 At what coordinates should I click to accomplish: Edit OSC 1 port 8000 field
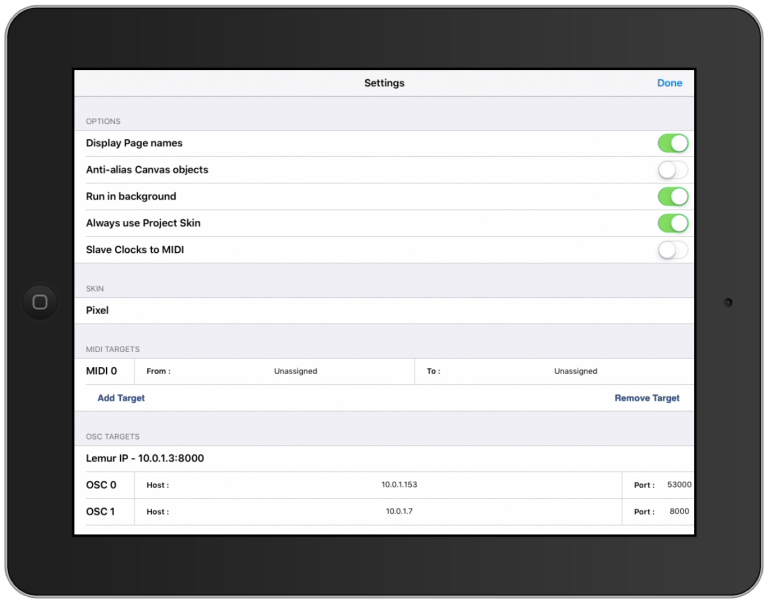[x=678, y=512]
